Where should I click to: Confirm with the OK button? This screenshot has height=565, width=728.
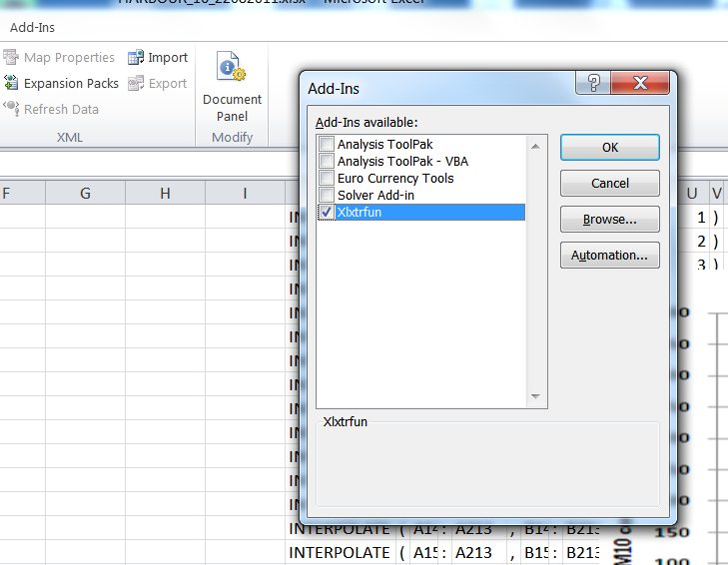click(x=609, y=147)
